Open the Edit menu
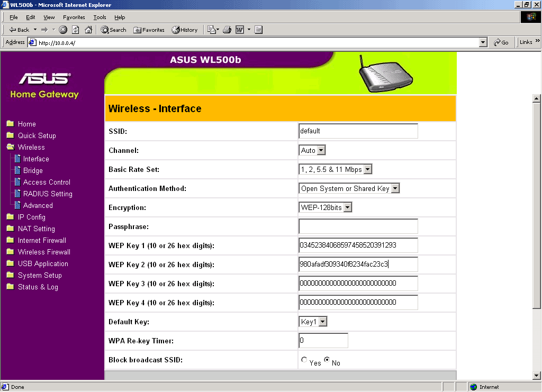This screenshot has height=392, width=542. pyautogui.click(x=30, y=17)
